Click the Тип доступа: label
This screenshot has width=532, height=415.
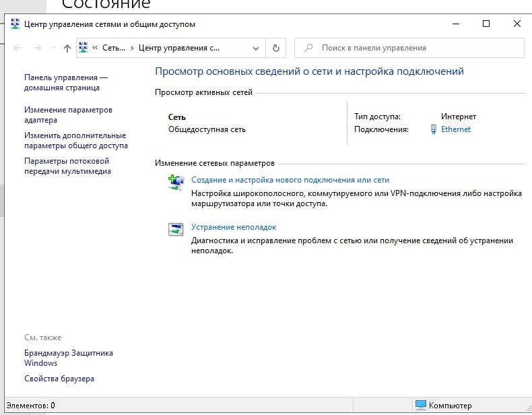[x=377, y=117]
